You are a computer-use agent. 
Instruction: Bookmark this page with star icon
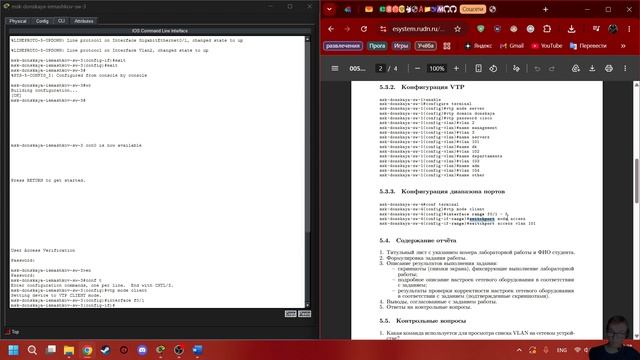click(x=458, y=29)
